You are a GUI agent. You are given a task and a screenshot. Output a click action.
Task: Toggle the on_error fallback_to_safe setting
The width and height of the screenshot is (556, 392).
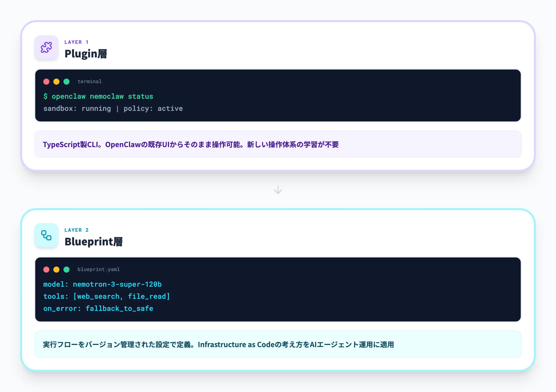98,308
